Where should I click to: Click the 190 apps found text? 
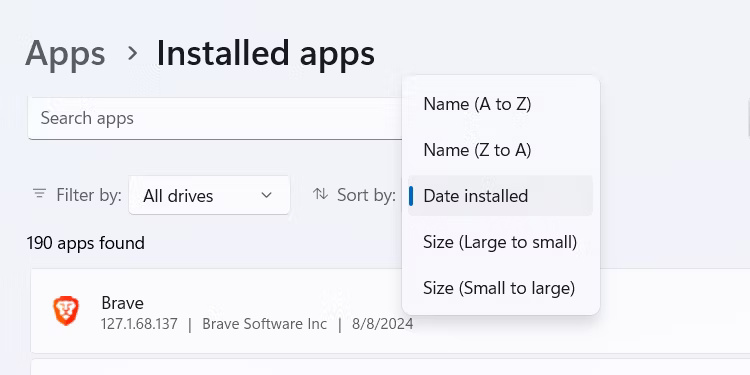coord(86,243)
